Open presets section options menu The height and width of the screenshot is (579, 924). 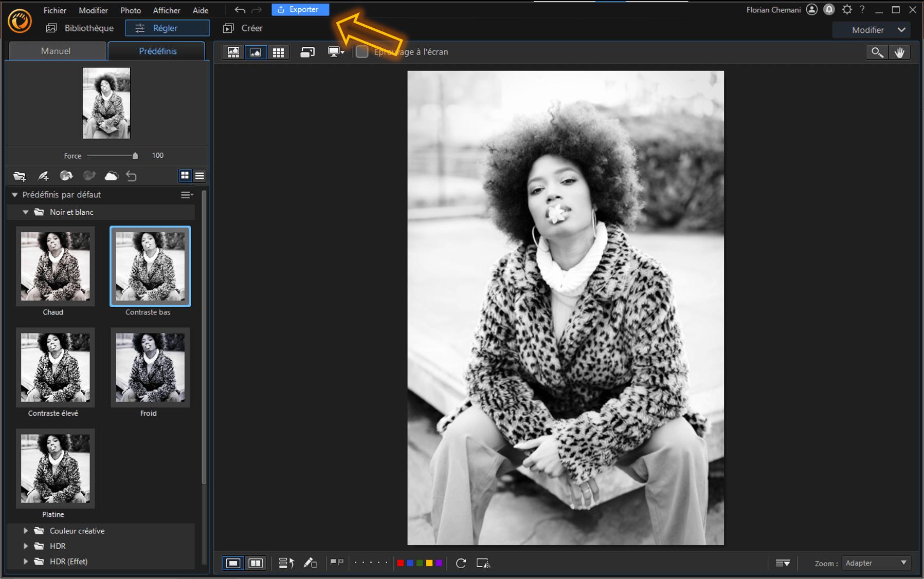tap(187, 195)
